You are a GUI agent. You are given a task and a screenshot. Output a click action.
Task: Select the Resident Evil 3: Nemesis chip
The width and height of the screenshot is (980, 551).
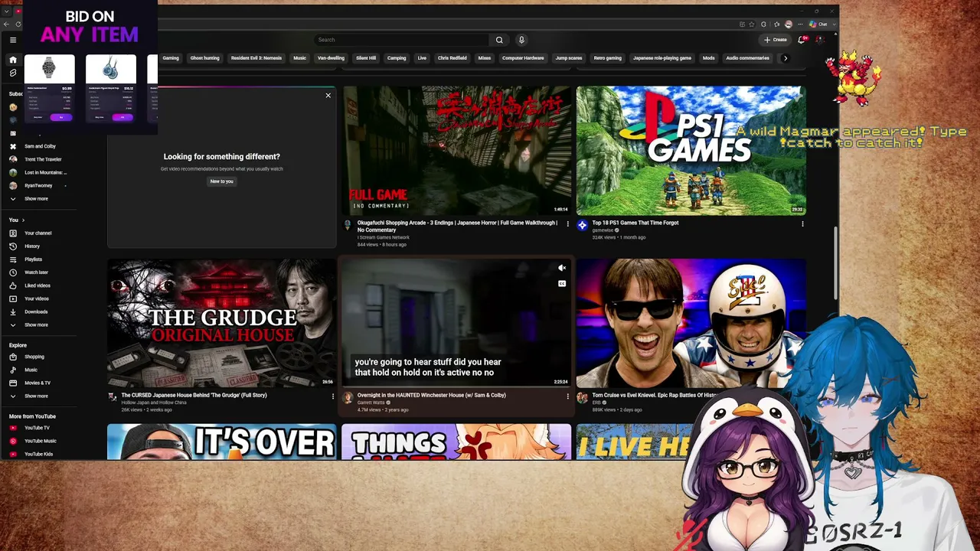tap(256, 58)
